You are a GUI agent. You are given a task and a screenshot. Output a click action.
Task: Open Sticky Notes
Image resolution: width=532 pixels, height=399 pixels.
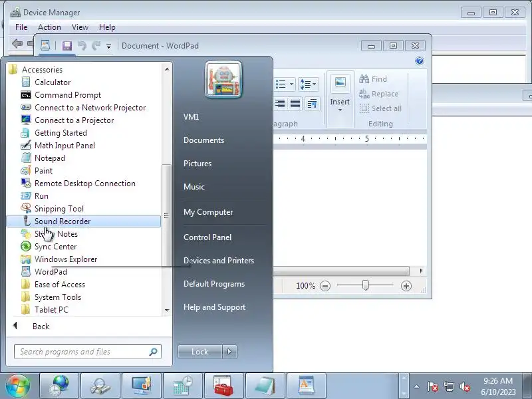pyautogui.click(x=56, y=234)
